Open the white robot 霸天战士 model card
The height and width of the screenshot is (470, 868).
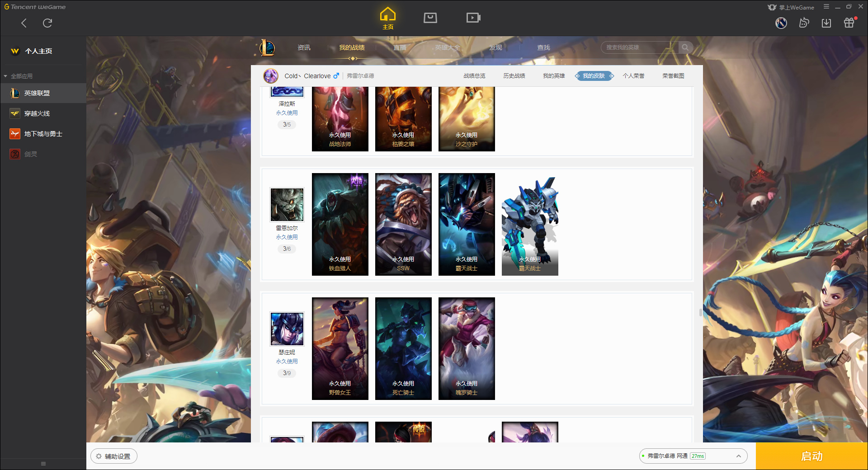coord(530,224)
